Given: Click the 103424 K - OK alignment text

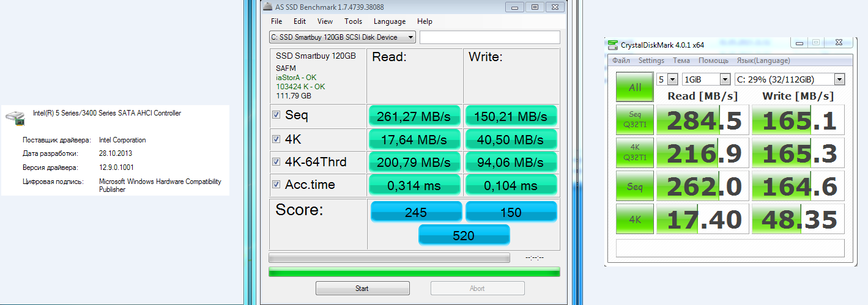Looking at the screenshot, I should [300, 87].
